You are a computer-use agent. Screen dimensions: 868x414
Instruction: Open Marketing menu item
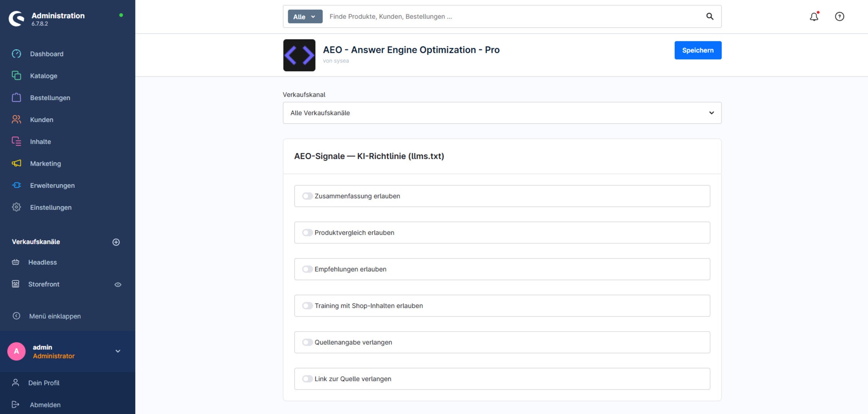(46, 164)
